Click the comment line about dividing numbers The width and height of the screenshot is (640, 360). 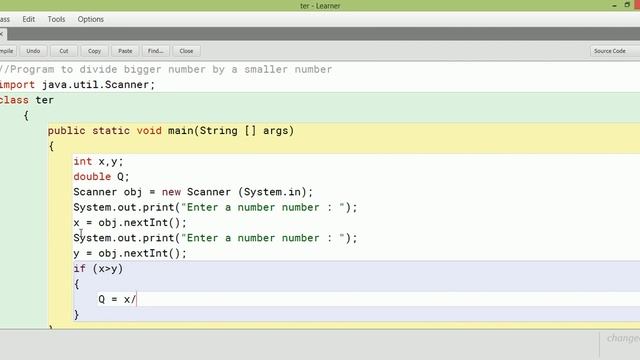(x=166, y=69)
